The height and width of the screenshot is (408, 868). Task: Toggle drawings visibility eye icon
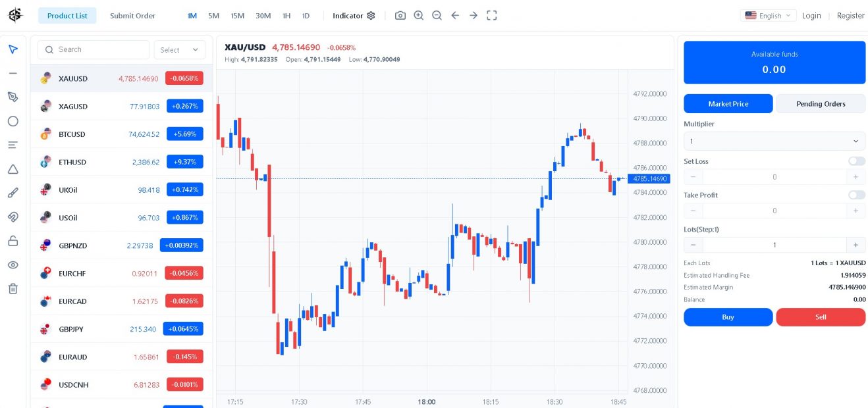(x=13, y=265)
